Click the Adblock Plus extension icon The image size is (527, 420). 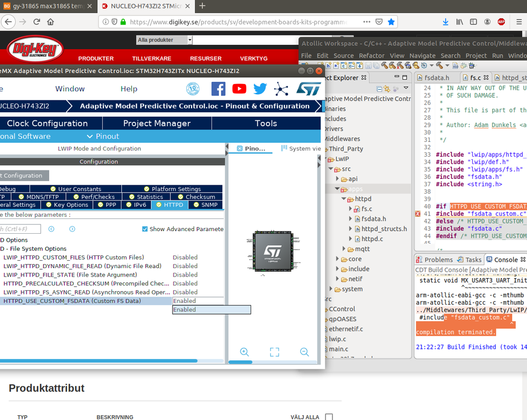coord(501,22)
